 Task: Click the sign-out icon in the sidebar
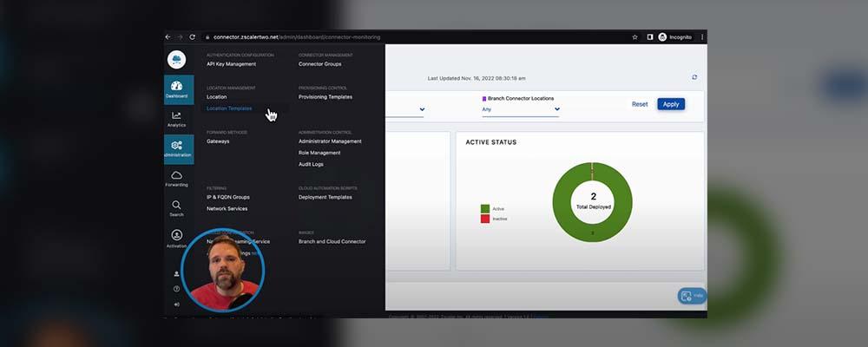click(176, 304)
